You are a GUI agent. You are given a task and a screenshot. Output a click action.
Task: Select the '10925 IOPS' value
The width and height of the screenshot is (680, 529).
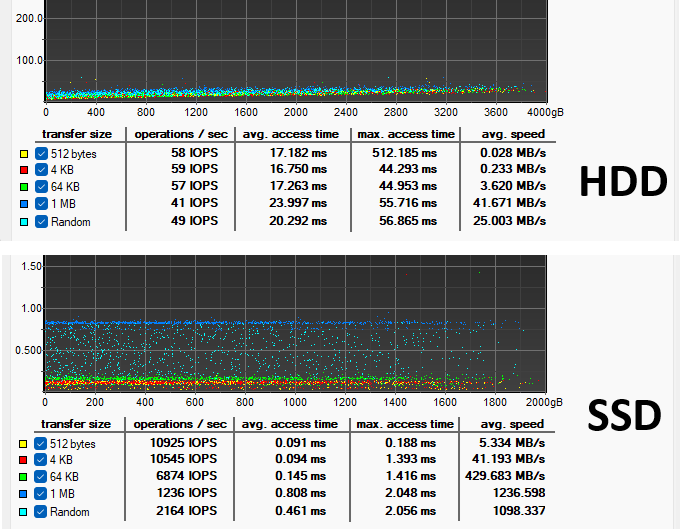pyautogui.click(x=183, y=443)
